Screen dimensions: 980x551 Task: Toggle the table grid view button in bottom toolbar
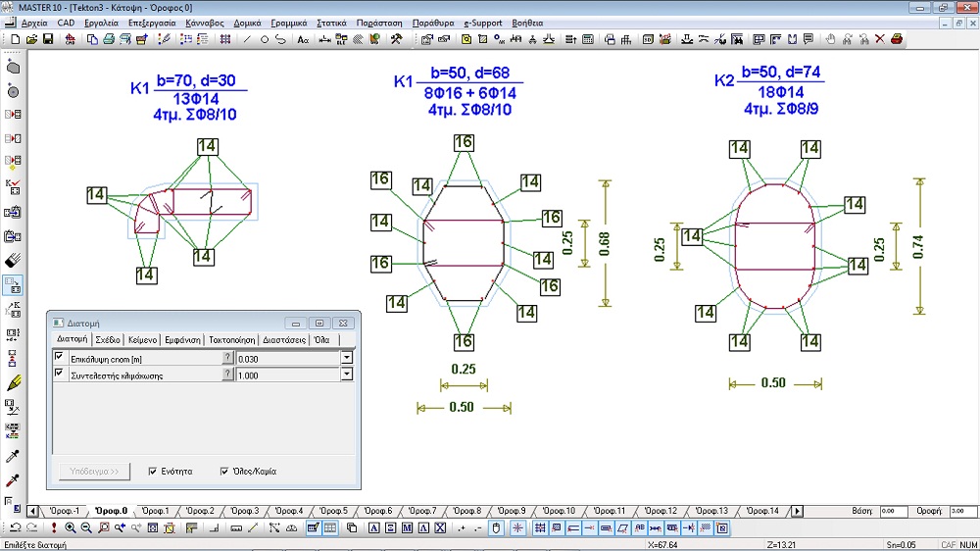(330, 527)
